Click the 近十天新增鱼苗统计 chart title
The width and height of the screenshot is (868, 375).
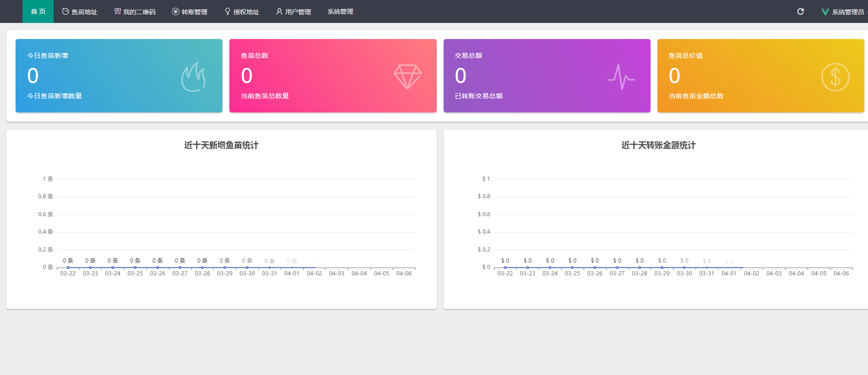221,146
